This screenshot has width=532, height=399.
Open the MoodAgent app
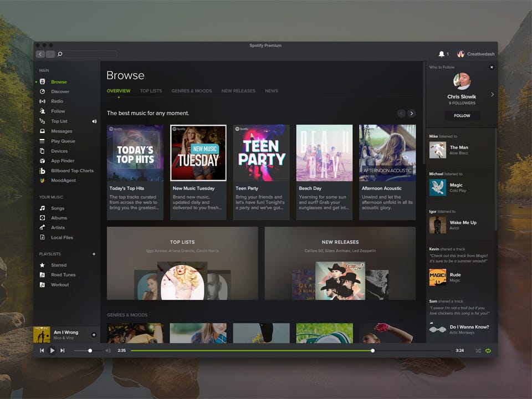pos(63,181)
